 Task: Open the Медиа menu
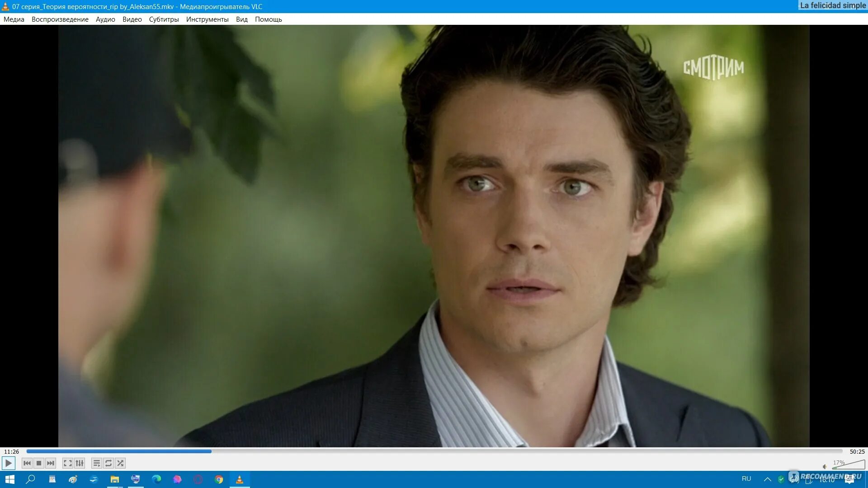14,19
